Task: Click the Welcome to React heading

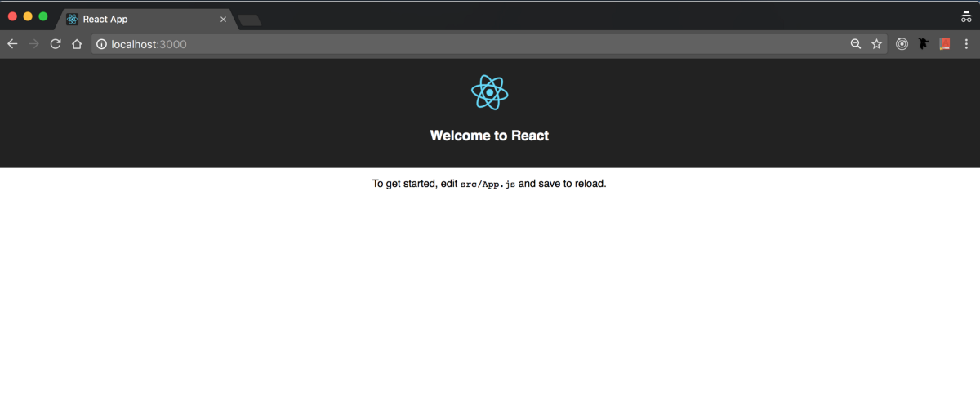Action: (x=489, y=136)
